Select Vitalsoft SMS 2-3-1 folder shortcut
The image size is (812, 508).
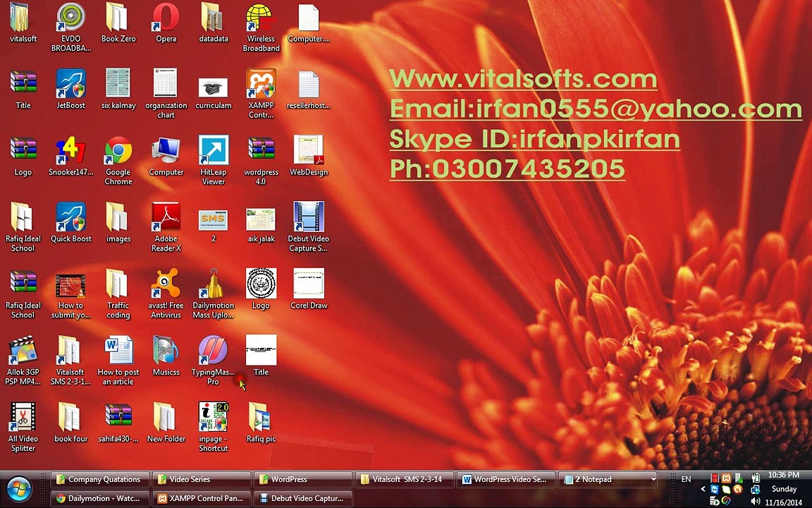click(x=71, y=361)
